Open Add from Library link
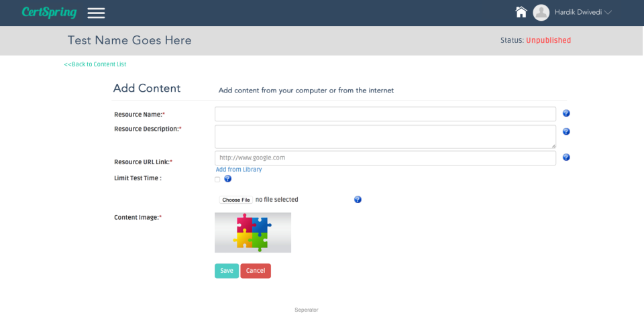The width and height of the screenshot is (644, 313). click(239, 170)
